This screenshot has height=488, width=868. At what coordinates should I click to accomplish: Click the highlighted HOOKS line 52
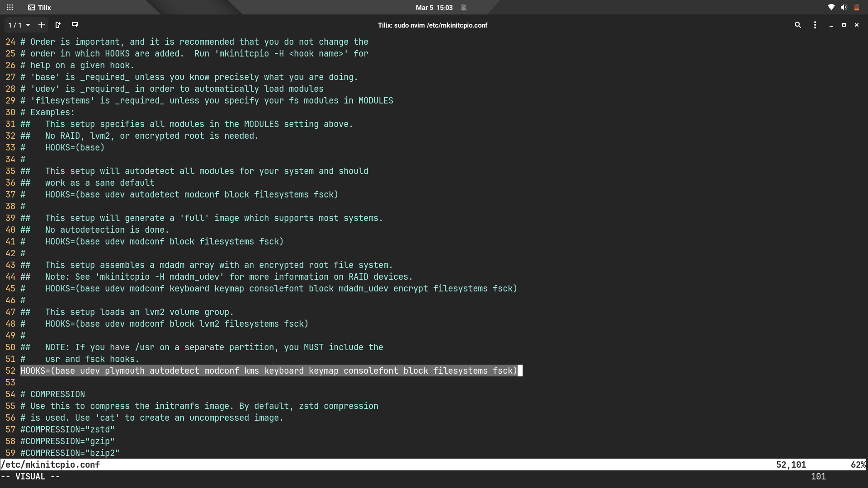(269, 371)
